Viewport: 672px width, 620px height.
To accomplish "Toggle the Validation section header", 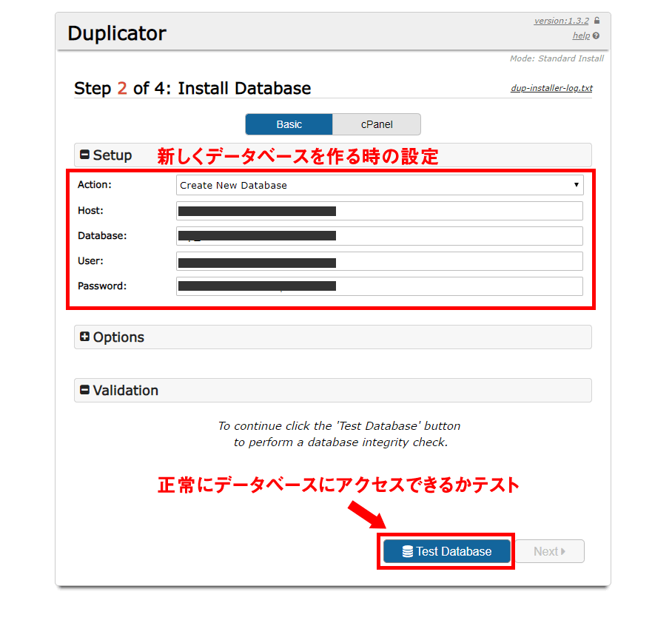I will (x=332, y=391).
